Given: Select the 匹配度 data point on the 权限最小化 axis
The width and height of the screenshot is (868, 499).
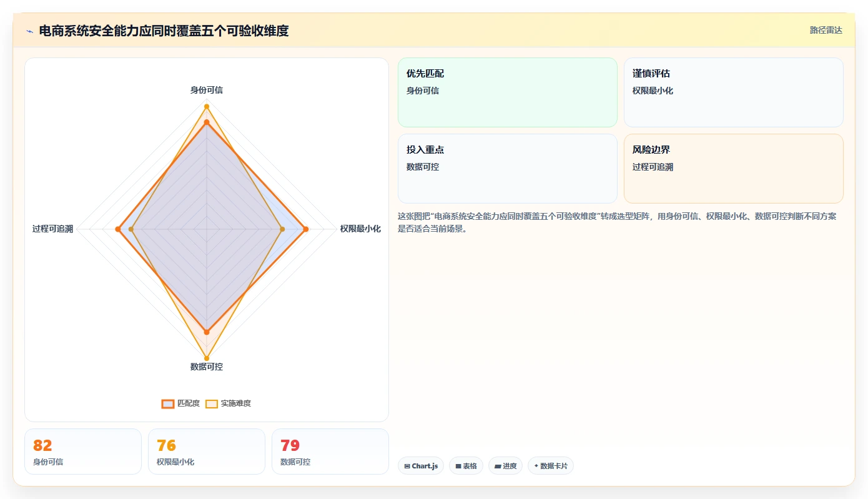Looking at the screenshot, I should pos(305,229).
